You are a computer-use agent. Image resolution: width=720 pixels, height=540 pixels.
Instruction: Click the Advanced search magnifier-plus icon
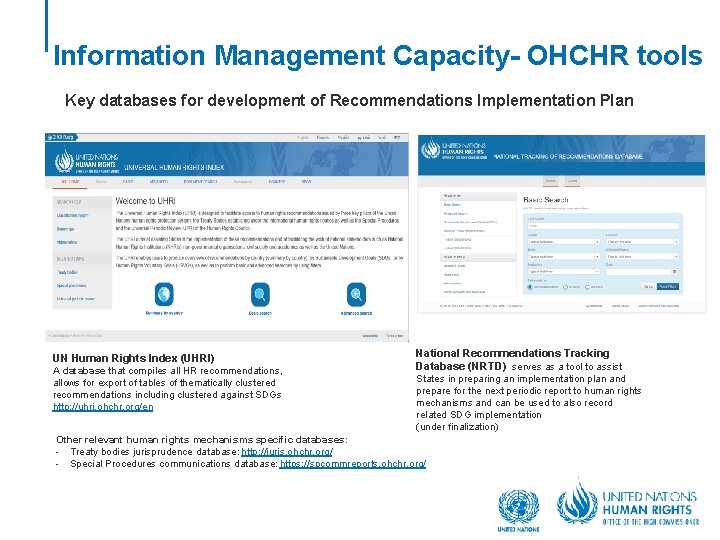(356, 294)
